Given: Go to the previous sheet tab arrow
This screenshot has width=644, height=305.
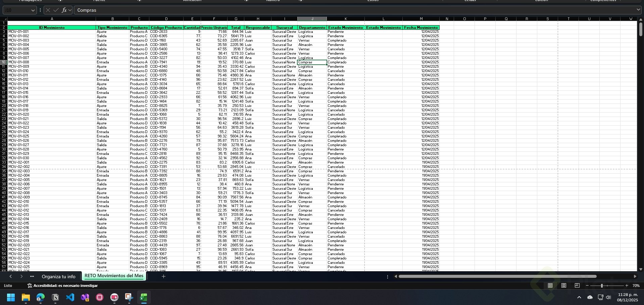Looking at the screenshot, I should coord(11,277).
